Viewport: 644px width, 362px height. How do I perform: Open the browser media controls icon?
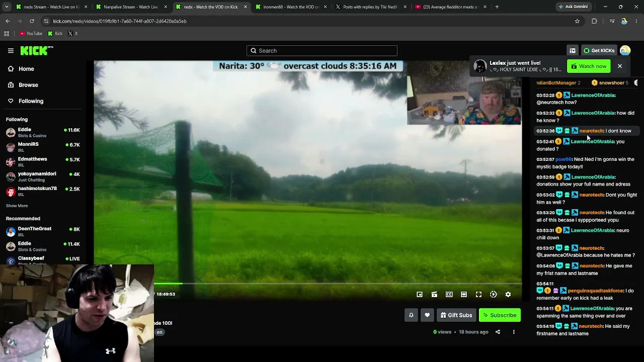[x=612, y=21]
